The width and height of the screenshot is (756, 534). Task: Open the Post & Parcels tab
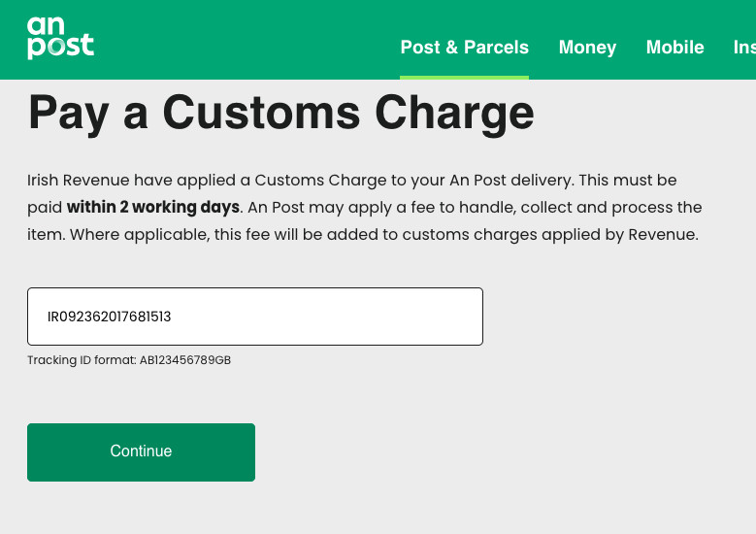click(x=464, y=47)
